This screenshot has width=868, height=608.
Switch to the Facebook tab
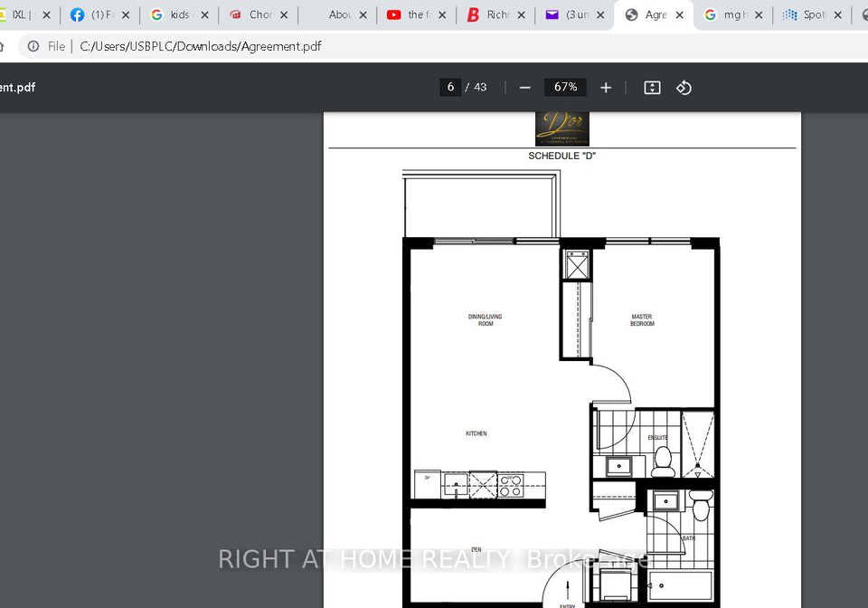click(93, 15)
